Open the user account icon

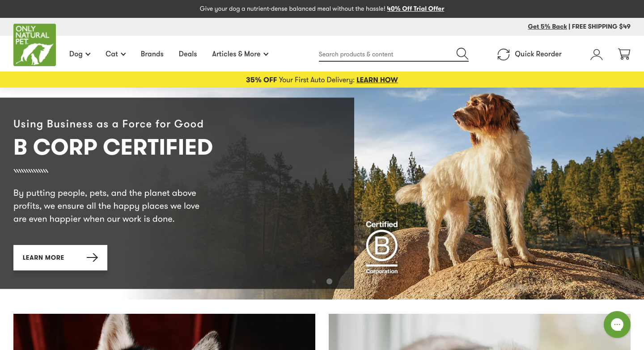(x=596, y=54)
